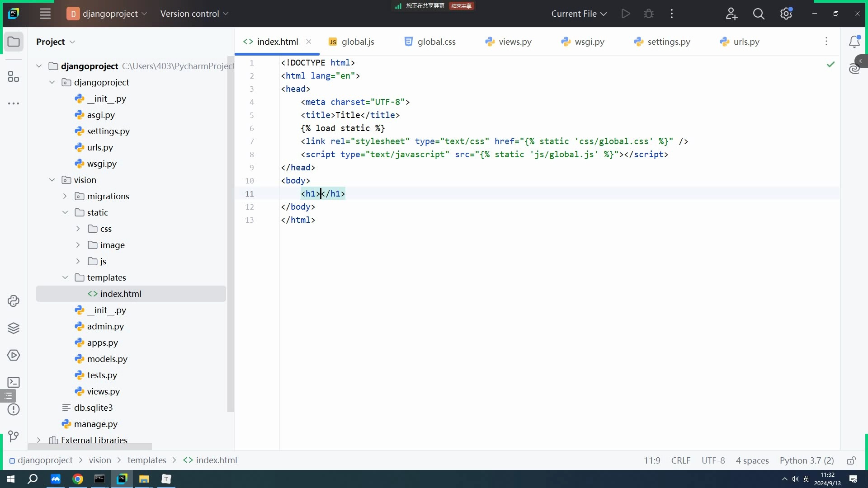Select index.html in the project tree

[131, 294]
